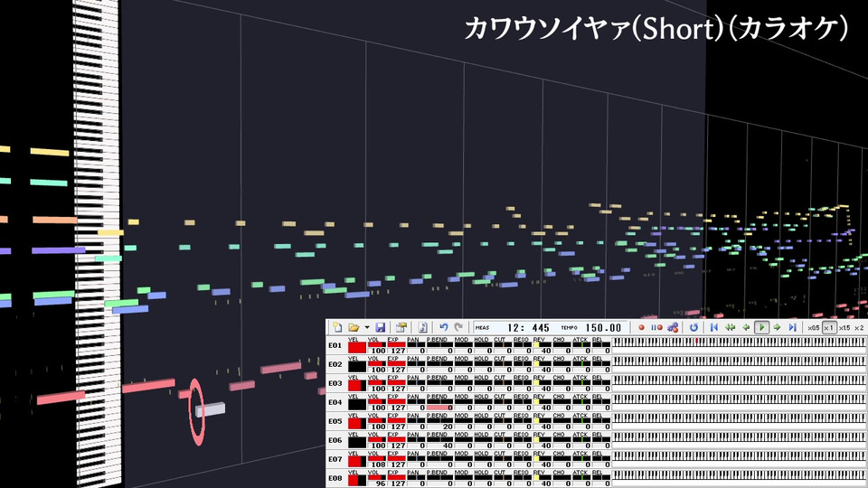868x488 pixels.
Task: Adjust the E02 REV slider showing 40
Action: pos(542,363)
